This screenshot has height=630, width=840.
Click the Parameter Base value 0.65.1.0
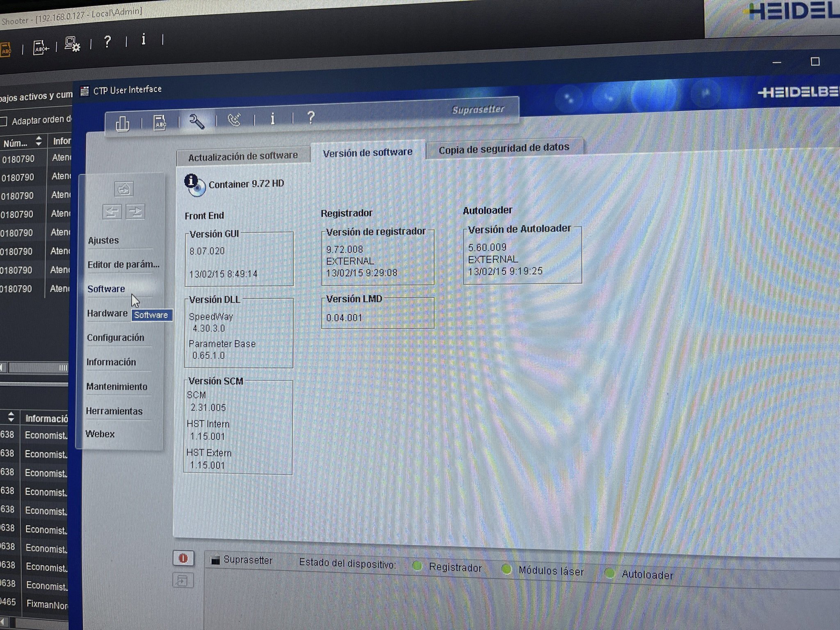coord(208,356)
